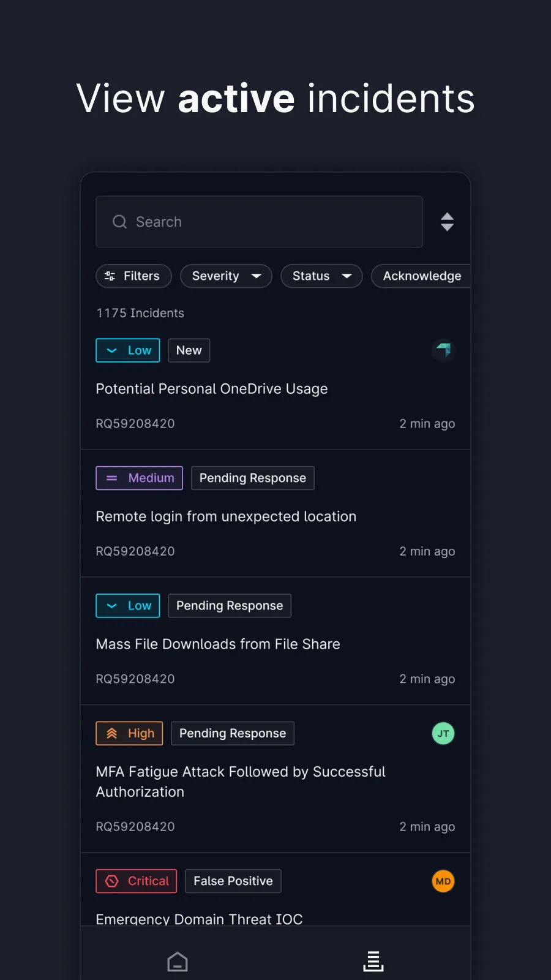Open the Filters panel
551x980 pixels.
click(x=133, y=276)
